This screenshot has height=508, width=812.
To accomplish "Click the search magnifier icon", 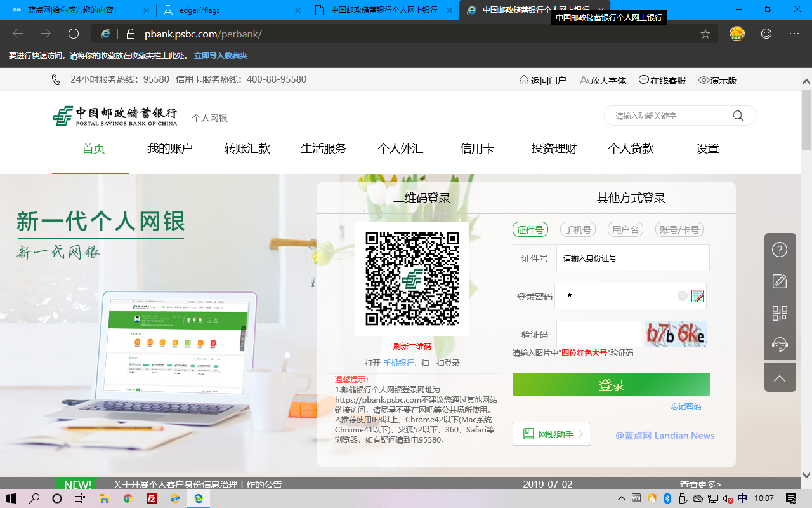I will coord(738,116).
